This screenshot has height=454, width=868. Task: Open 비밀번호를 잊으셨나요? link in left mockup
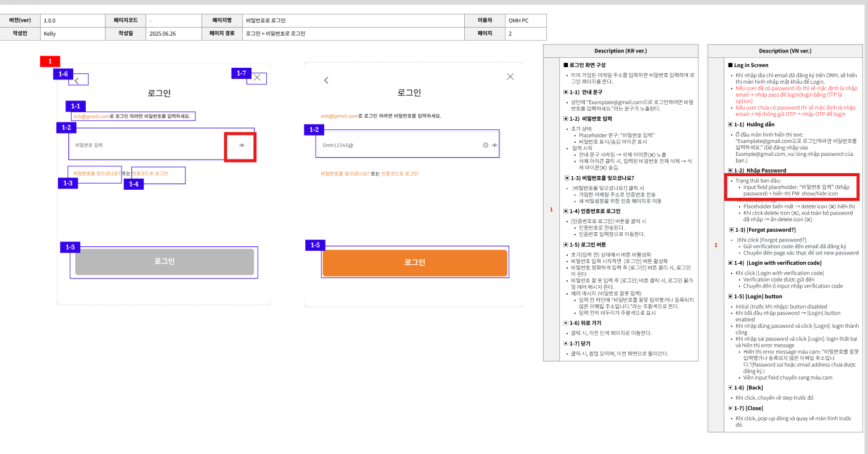(97, 174)
